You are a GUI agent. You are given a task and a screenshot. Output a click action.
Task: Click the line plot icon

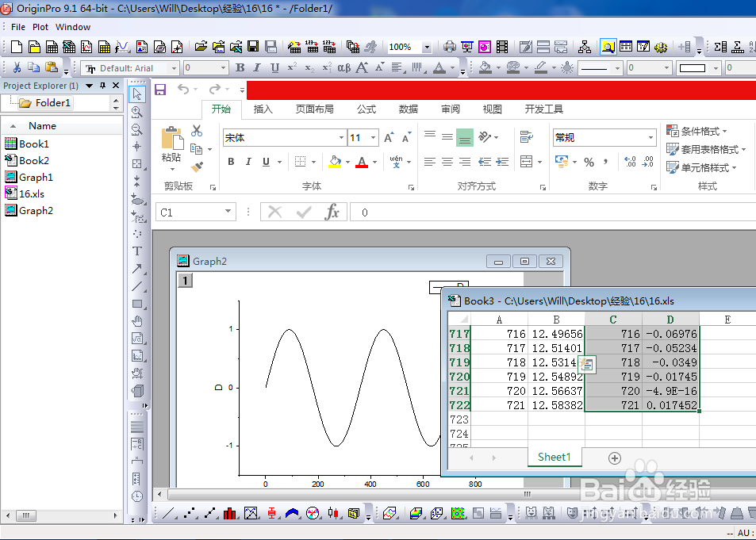167,514
